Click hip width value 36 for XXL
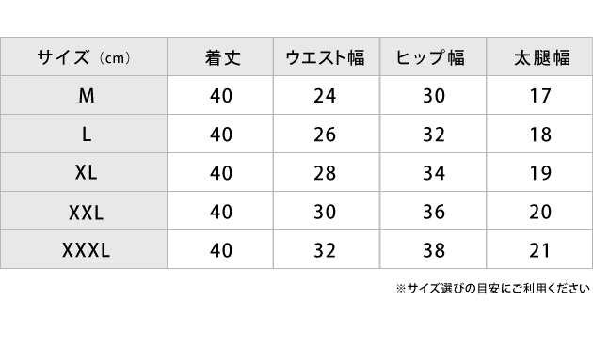The width and height of the screenshot is (593, 364). 433,211
